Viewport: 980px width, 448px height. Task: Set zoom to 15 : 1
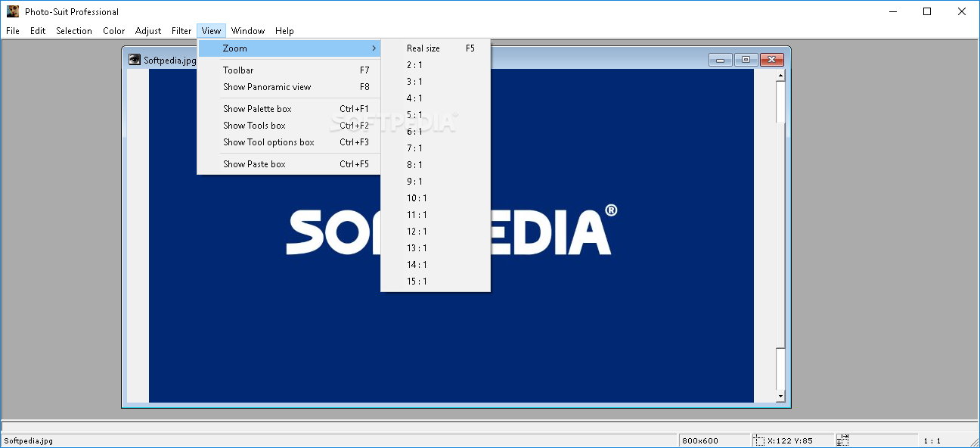pyautogui.click(x=436, y=282)
